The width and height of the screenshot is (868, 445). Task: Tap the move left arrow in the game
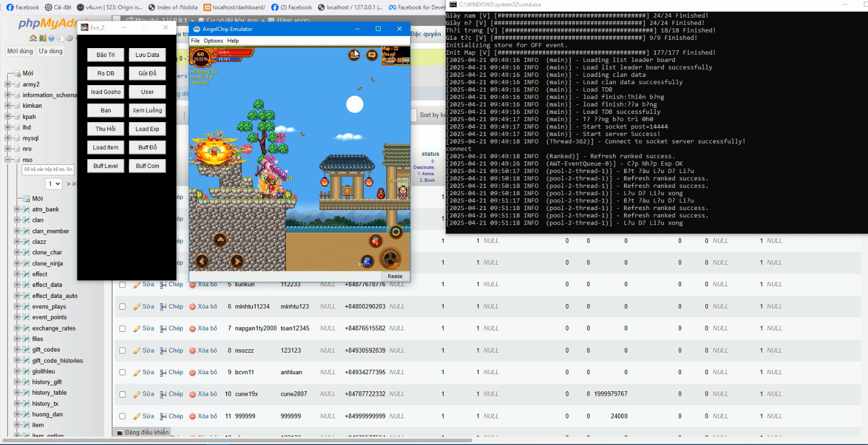click(x=202, y=261)
